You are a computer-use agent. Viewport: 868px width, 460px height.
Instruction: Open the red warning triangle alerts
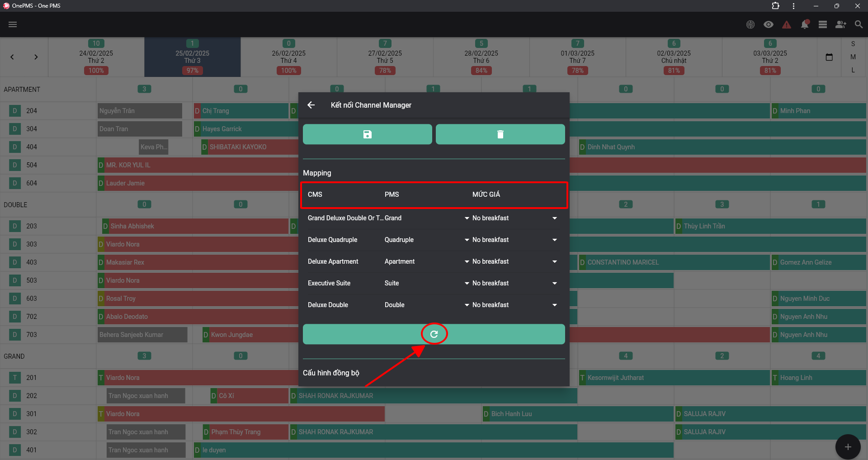tap(787, 24)
